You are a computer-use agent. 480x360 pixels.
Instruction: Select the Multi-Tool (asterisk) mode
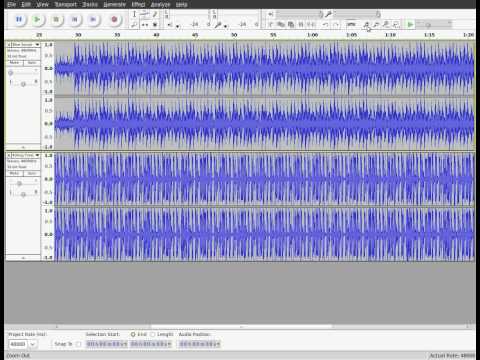pos(155,25)
